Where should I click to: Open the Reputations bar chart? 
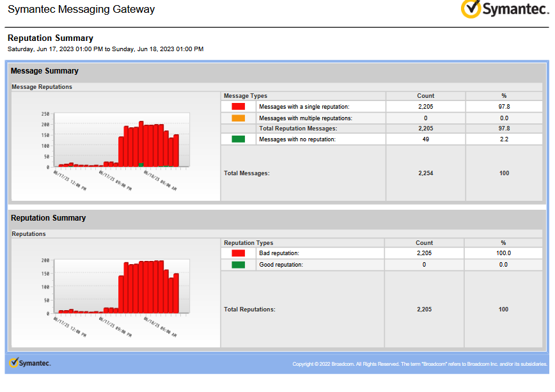coord(116,294)
